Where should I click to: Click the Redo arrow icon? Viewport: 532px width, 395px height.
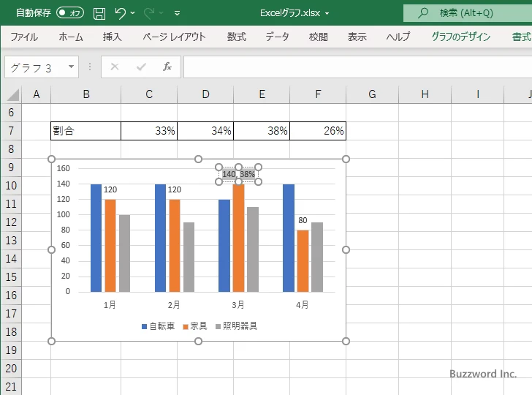pos(149,13)
